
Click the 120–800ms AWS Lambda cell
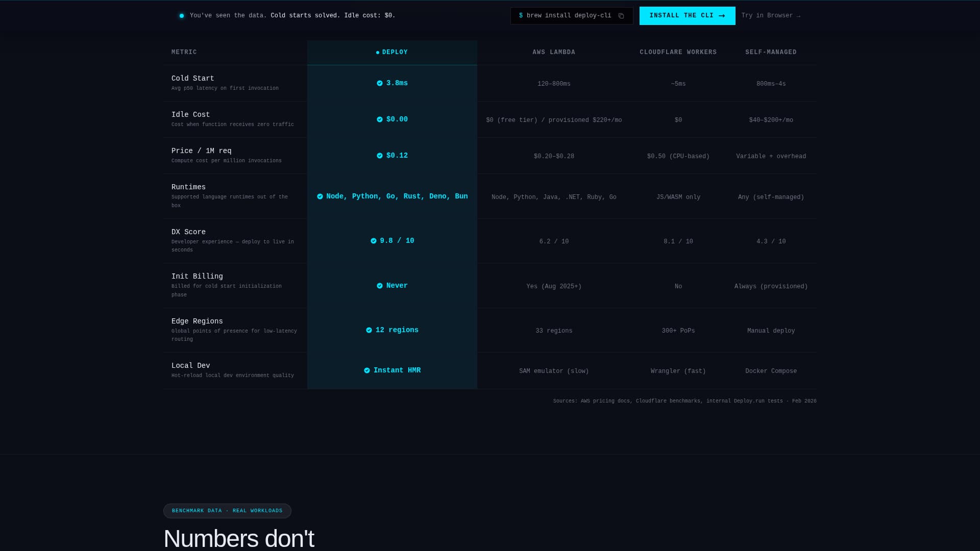pyautogui.click(x=554, y=84)
